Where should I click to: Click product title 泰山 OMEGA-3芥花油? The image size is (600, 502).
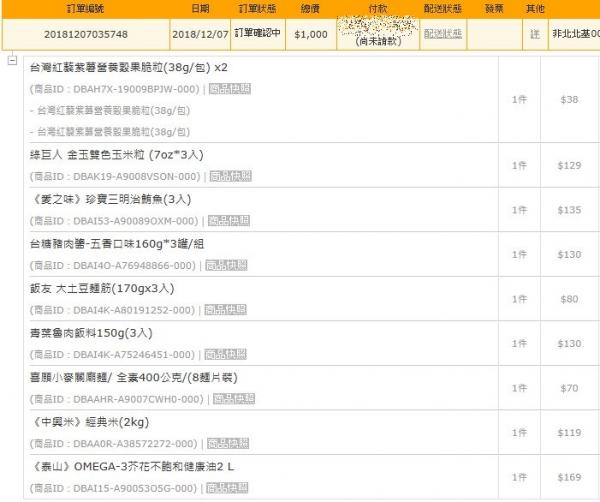pyautogui.click(x=132, y=466)
